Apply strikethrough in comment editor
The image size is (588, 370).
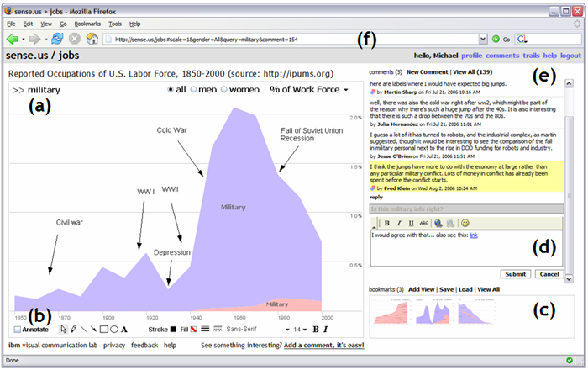[x=423, y=224]
